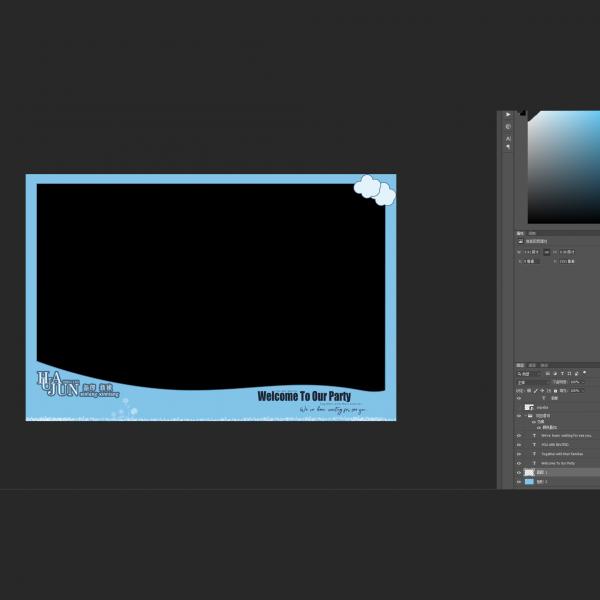Open the History panel icon in the collapsed dock
Viewport: 600px width, 600px height.
tap(508, 126)
